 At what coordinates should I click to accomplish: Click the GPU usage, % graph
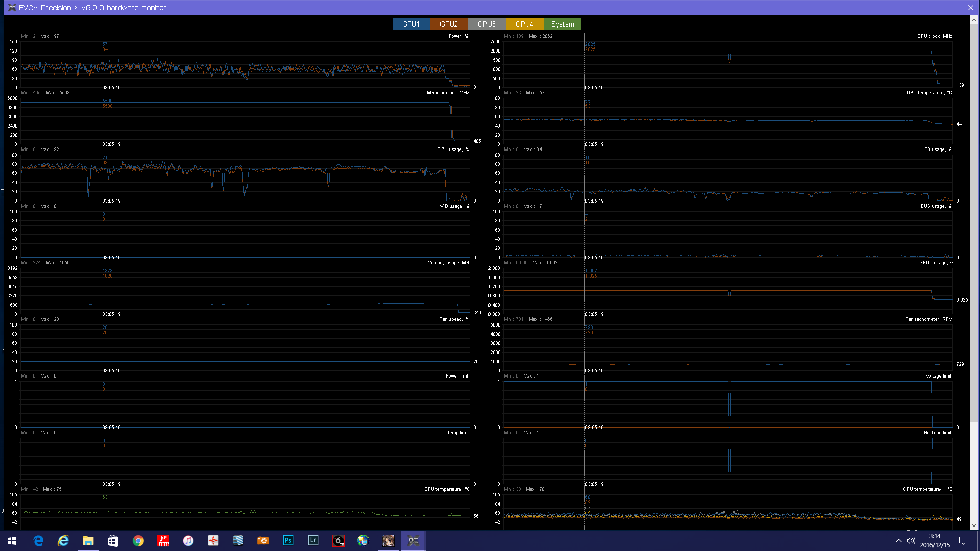pos(245,178)
